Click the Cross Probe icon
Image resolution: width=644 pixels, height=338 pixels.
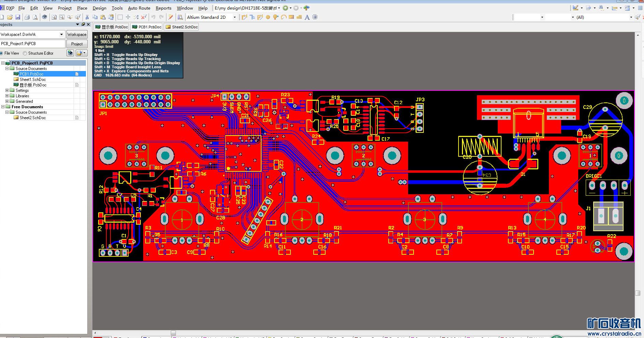171,17
